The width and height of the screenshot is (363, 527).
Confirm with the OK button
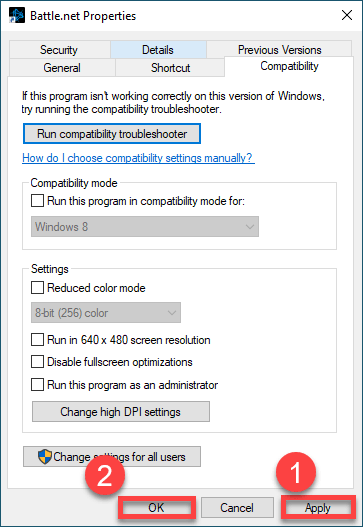[x=157, y=508]
